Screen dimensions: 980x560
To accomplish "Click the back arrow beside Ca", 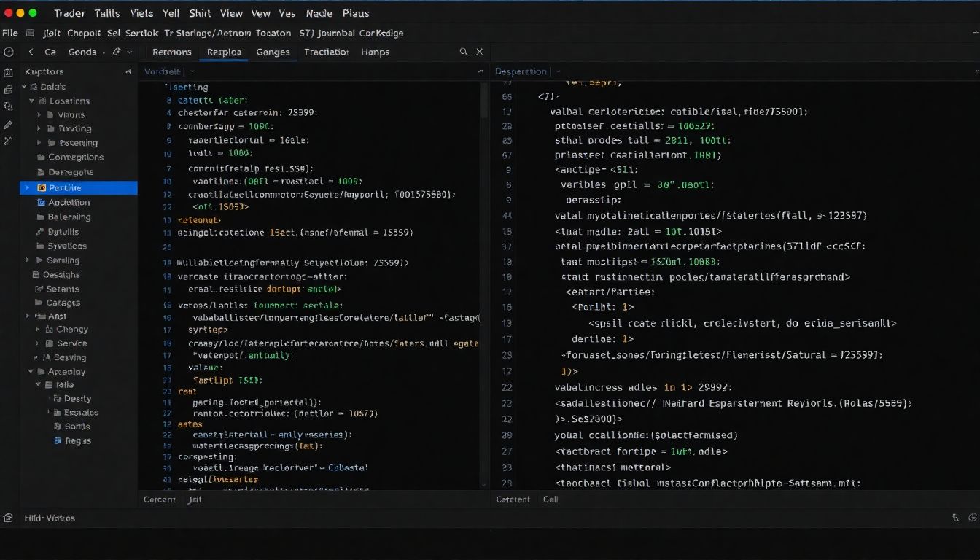I will pos(31,52).
